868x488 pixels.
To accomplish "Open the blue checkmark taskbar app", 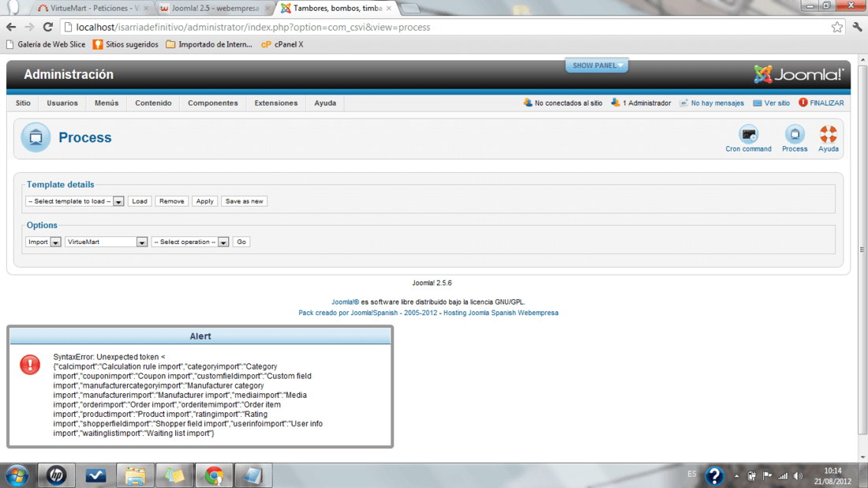I will [x=95, y=475].
